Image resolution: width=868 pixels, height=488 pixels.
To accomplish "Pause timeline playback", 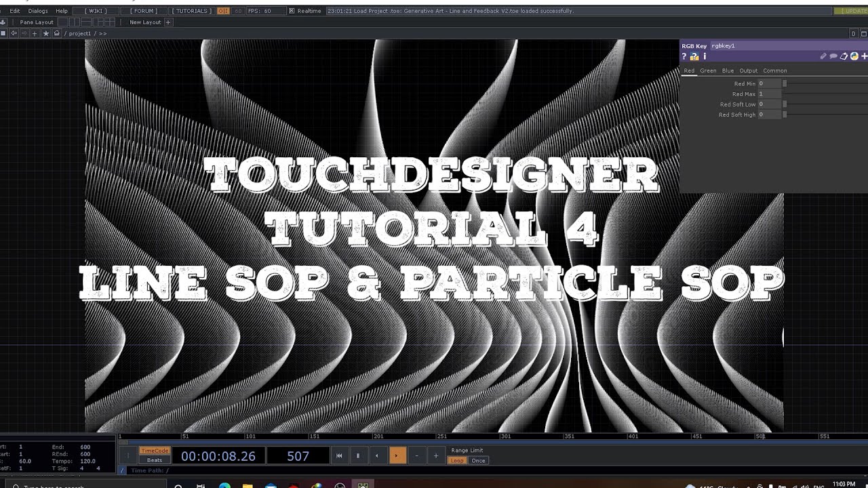I will (x=358, y=455).
